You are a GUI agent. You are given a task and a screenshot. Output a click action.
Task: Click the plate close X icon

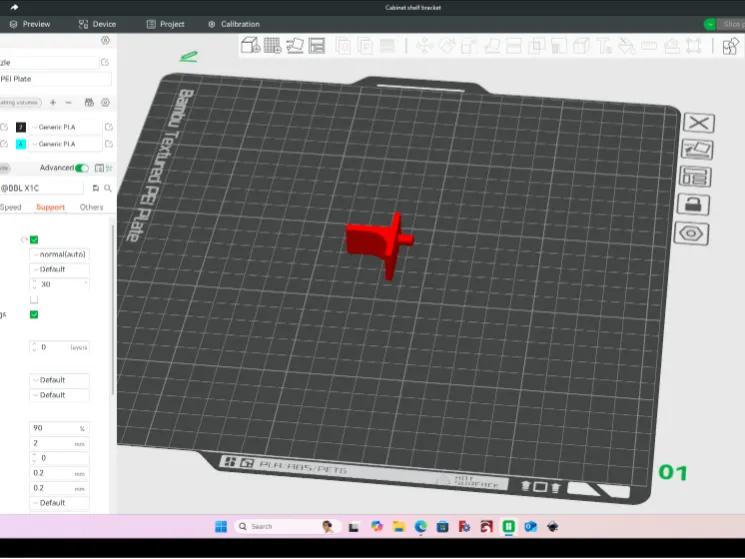click(699, 123)
